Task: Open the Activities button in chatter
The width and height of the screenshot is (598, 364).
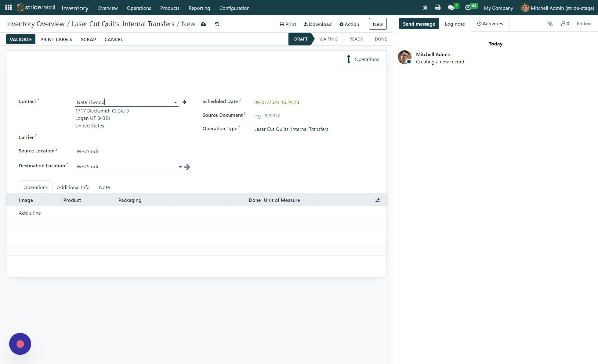Action: click(490, 23)
